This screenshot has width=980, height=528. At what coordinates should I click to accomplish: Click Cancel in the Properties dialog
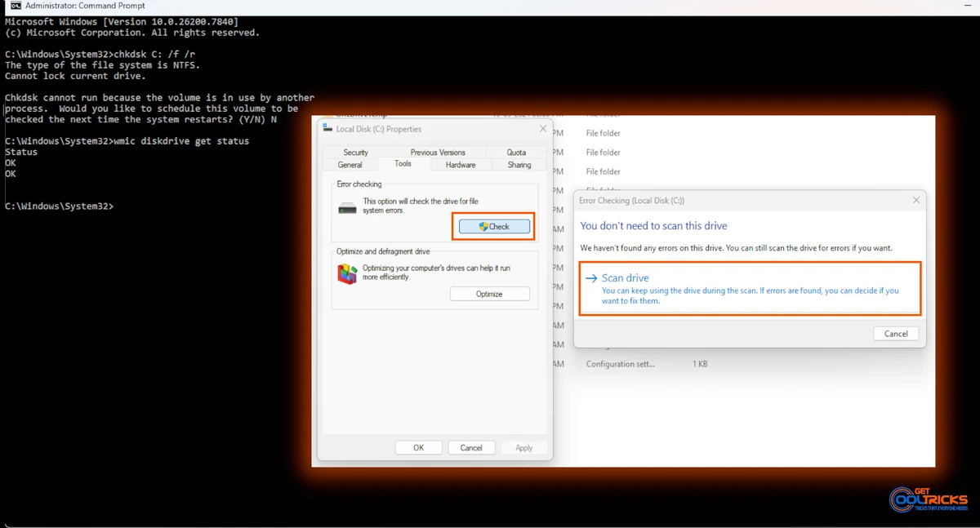click(471, 447)
